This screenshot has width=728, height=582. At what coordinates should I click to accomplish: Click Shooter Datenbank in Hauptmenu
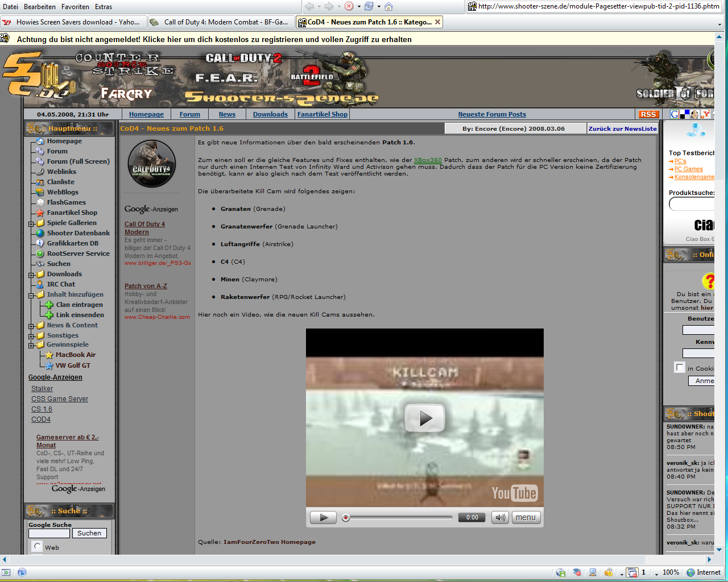coord(78,233)
